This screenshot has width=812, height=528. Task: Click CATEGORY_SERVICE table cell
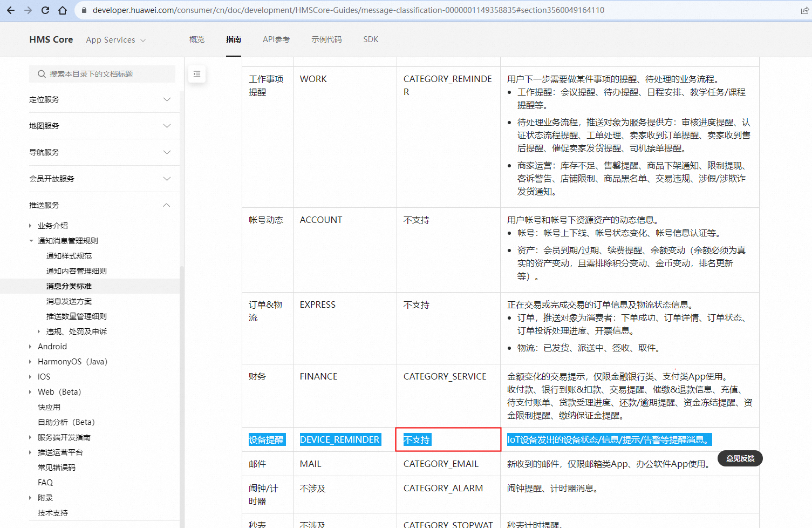[x=448, y=396]
